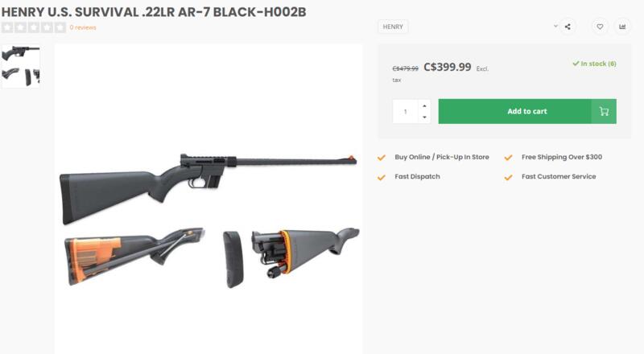Select the second stock parts thumbnail
Image resolution: width=644 pixels, height=354 pixels.
point(21,76)
